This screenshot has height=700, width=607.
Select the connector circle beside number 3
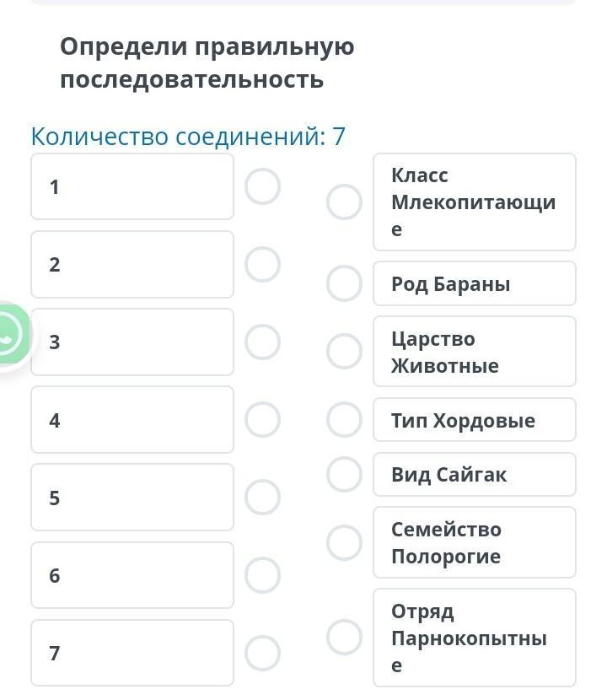coord(262,342)
